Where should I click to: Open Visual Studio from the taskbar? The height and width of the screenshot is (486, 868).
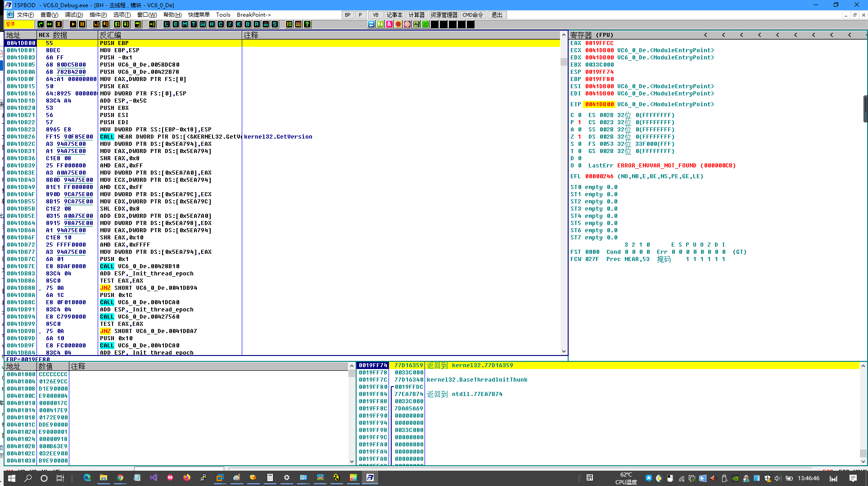tap(153, 478)
